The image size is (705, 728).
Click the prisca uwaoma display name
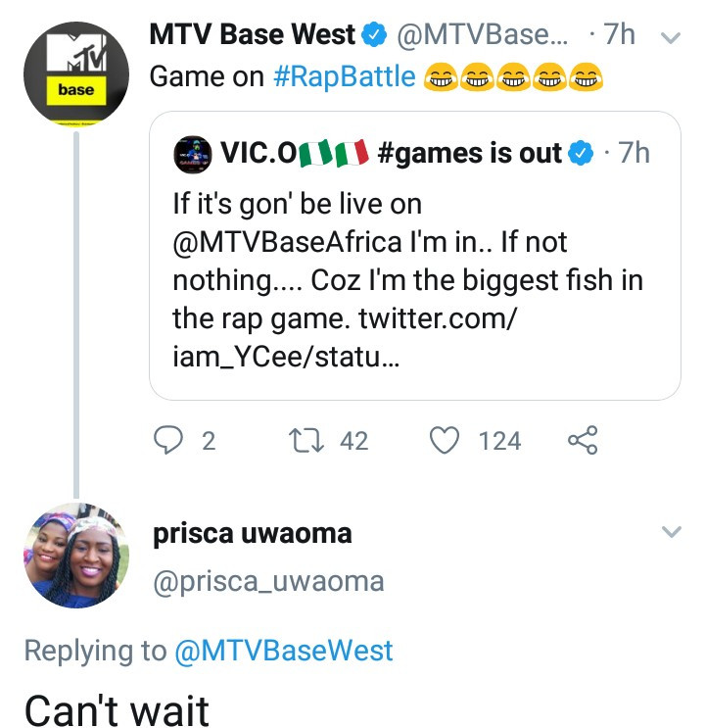(x=253, y=534)
